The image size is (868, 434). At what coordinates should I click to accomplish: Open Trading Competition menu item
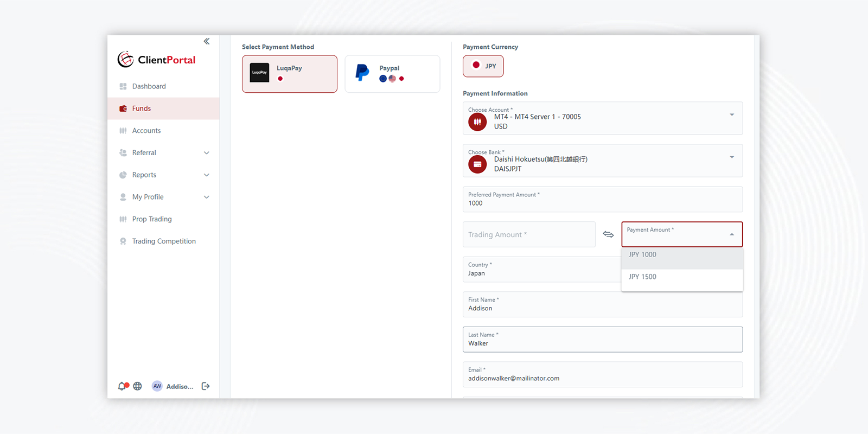point(163,241)
